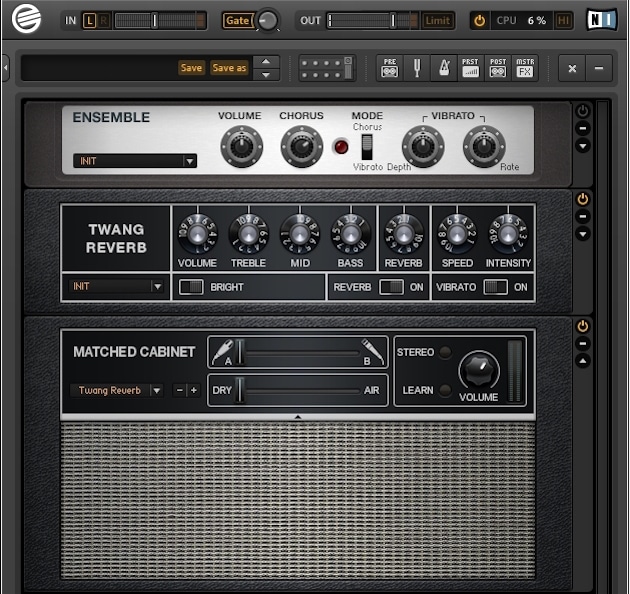This screenshot has height=594, width=630.
Task: Click the Vibrato Depth knob
Action: point(423,147)
